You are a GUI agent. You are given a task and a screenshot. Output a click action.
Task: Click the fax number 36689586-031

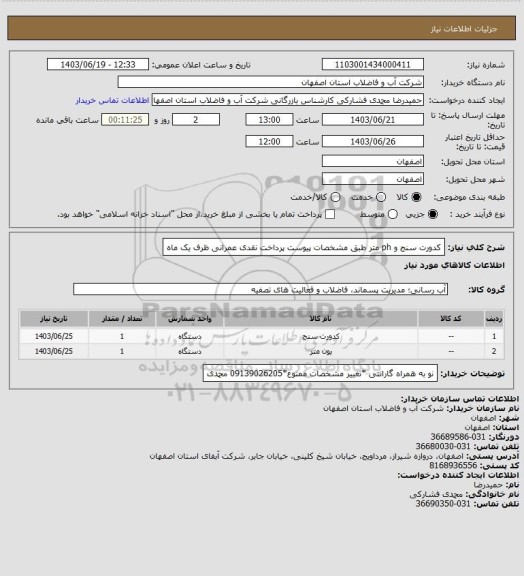[458, 437]
